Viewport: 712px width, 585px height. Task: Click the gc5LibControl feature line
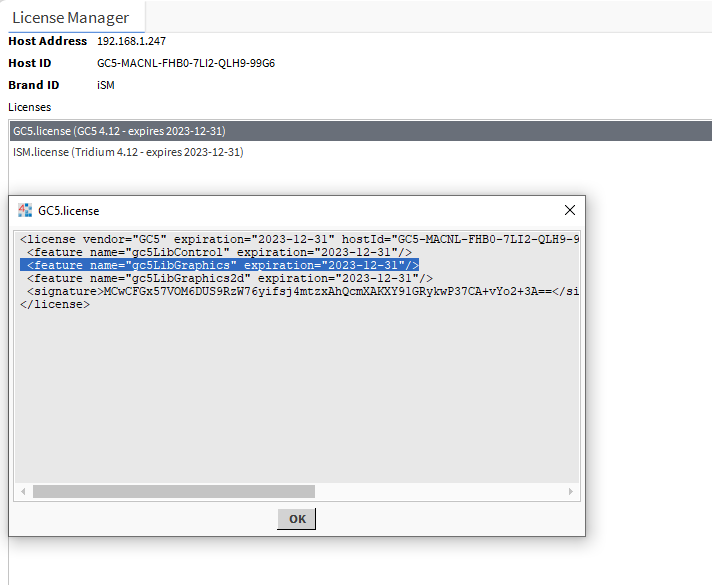pyautogui.click(x=219, y=253)
